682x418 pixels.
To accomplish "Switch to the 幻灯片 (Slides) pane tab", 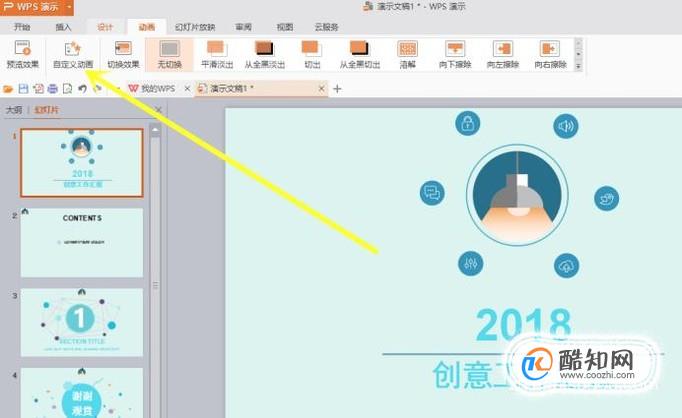I will tap(47, 110).
